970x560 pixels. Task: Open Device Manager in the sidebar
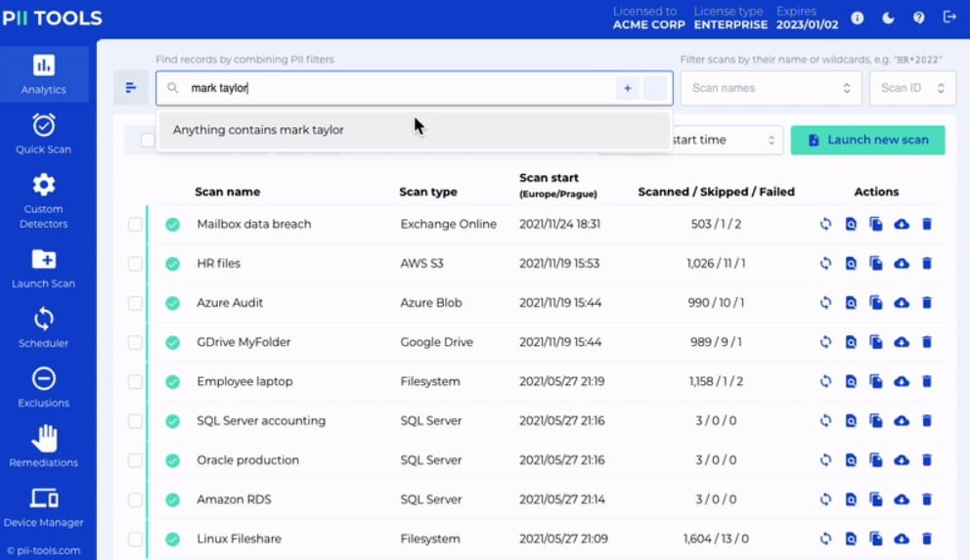tap(43, 507)
